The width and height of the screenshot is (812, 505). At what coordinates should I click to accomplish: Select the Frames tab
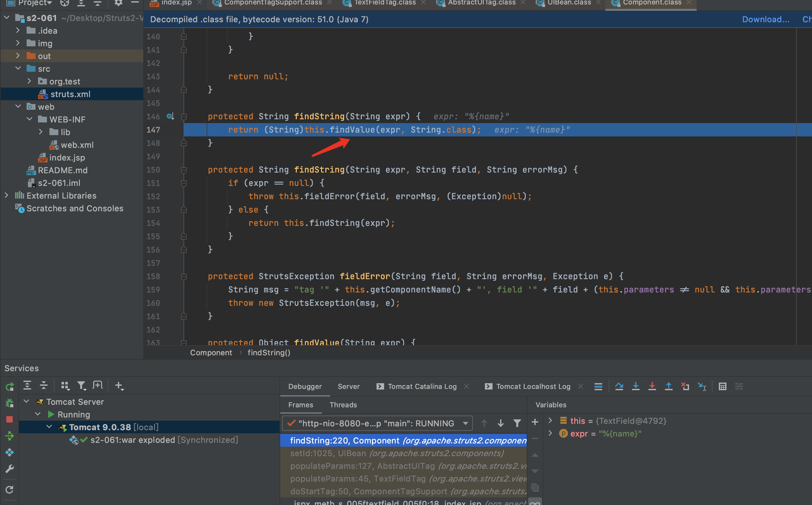click(300, 405)
